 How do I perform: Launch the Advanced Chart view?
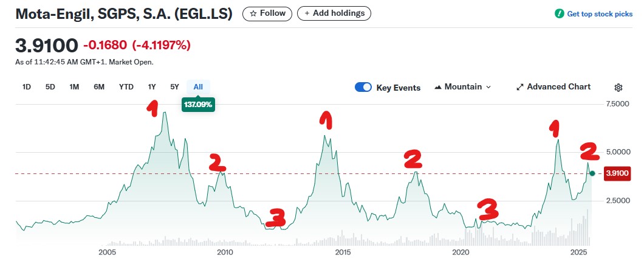553,87
